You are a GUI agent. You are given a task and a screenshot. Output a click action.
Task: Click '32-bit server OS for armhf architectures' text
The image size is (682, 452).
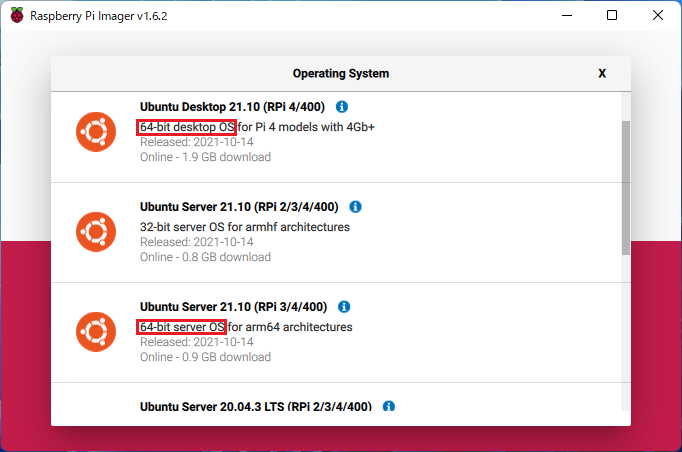pyautogui.click(x=245, y=227)
